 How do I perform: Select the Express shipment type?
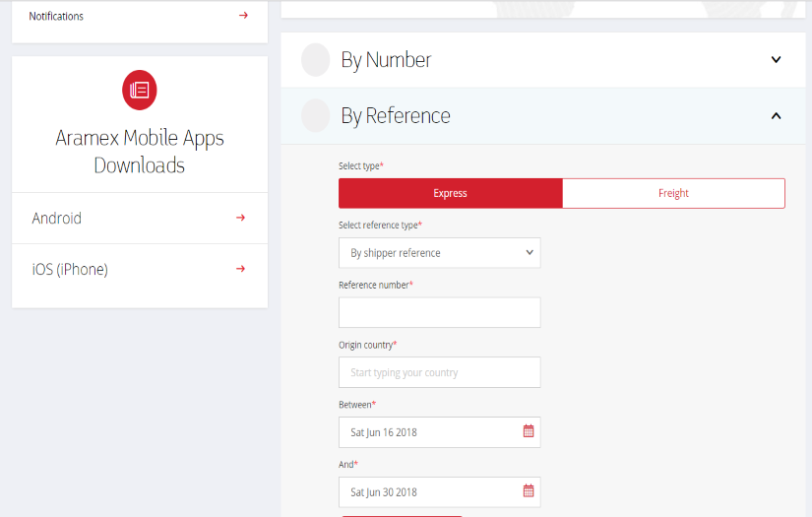pyautogui.click(x=451, y=193)
